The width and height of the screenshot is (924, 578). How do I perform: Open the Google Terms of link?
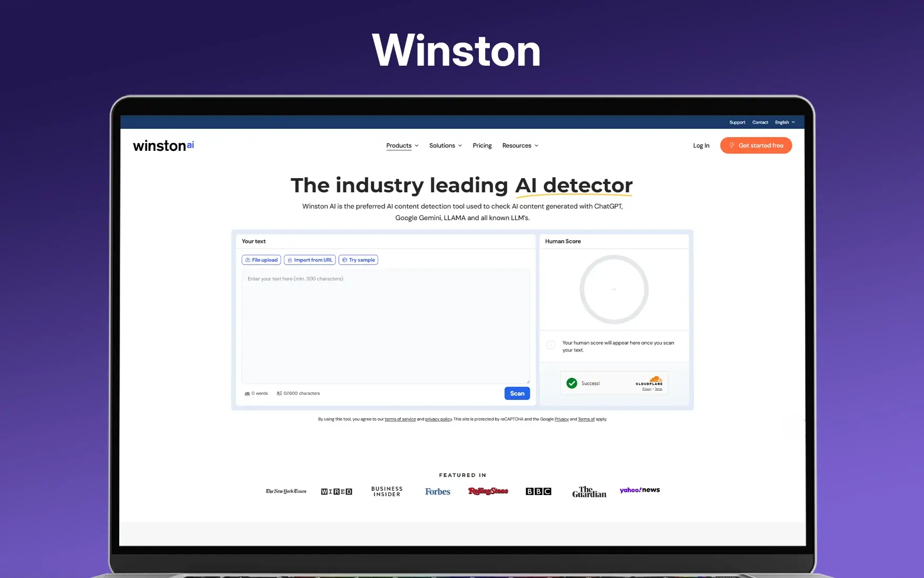click(x=586, y=419)
